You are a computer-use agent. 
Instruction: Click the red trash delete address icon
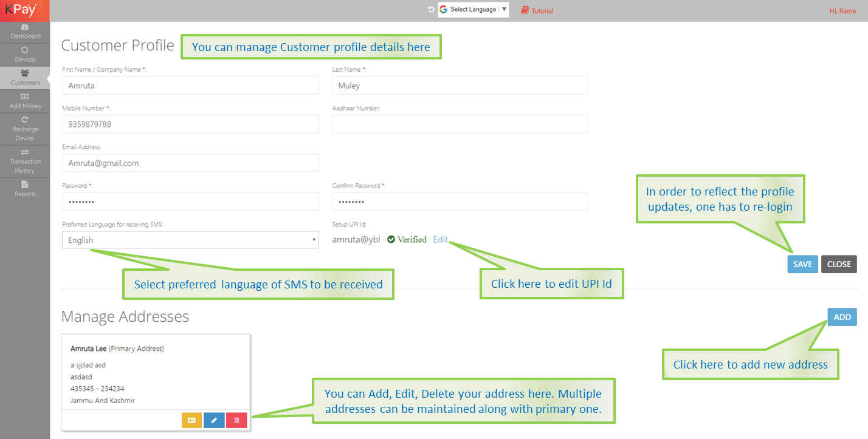(236, 420)
